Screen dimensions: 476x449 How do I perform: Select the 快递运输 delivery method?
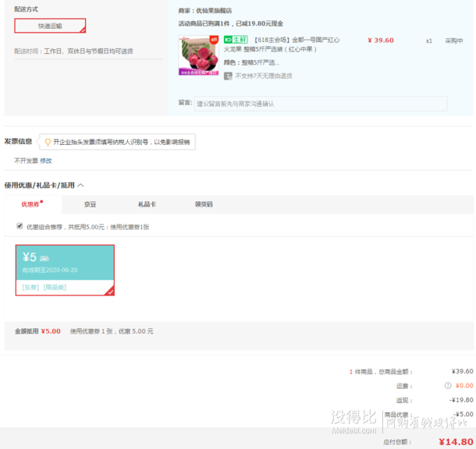50,26
